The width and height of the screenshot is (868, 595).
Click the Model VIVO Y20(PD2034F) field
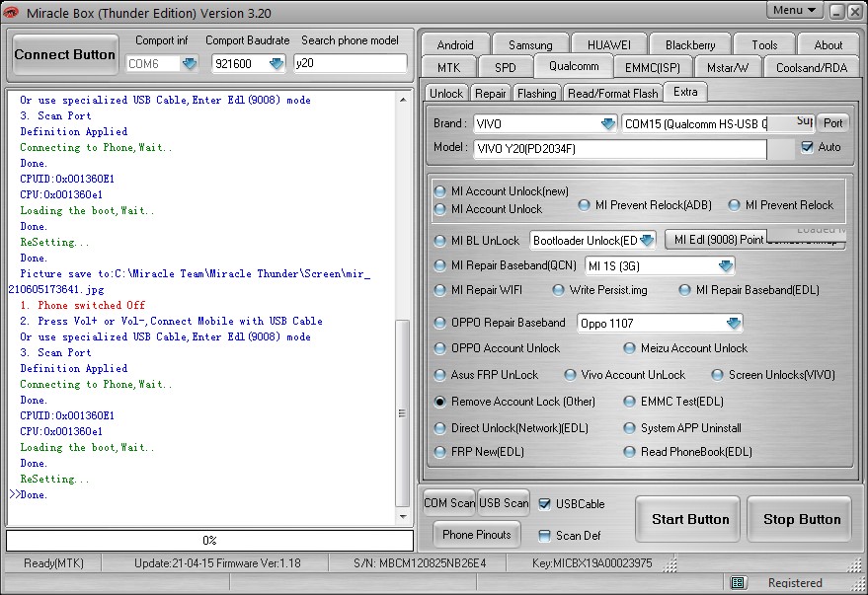[x=620, y=149]
